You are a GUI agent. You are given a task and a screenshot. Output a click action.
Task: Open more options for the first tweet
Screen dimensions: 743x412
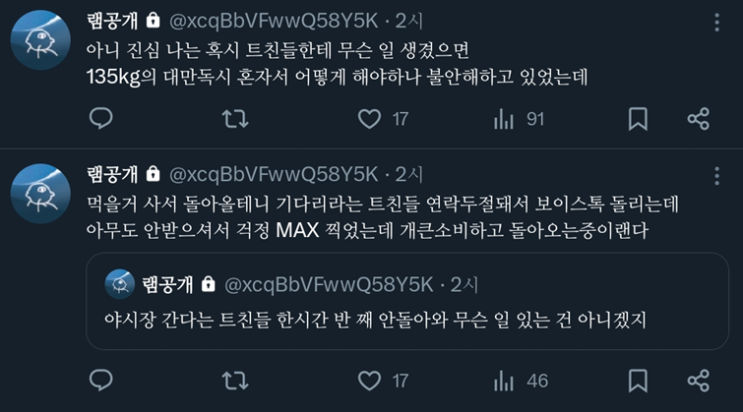point(717,22)
